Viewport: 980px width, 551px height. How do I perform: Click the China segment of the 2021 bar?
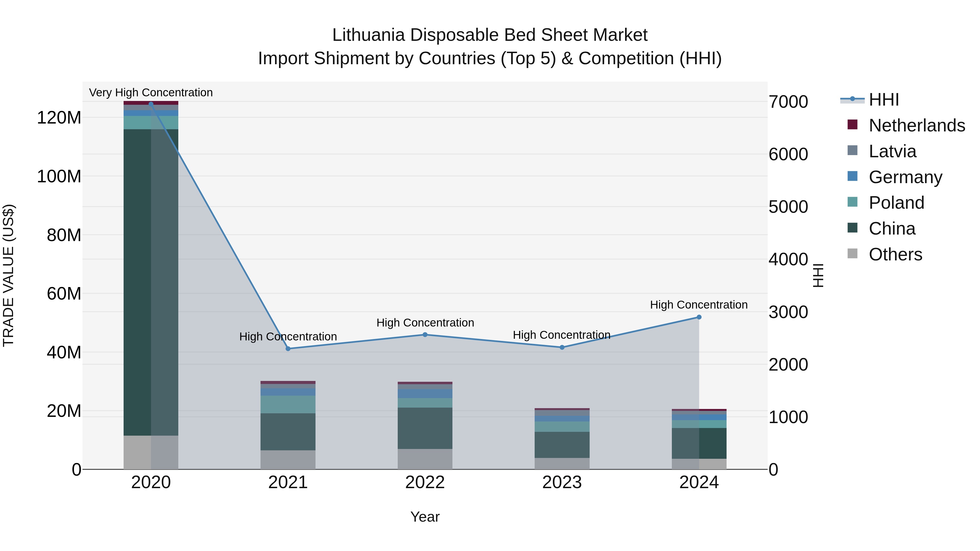click(x=288, y=432)
